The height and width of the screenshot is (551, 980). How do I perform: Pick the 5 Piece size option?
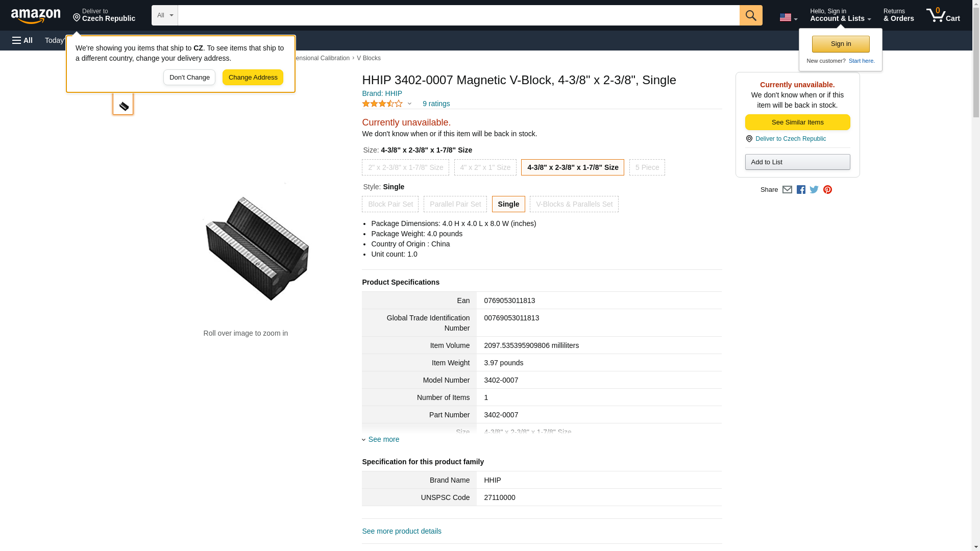(x=647, y=167)
